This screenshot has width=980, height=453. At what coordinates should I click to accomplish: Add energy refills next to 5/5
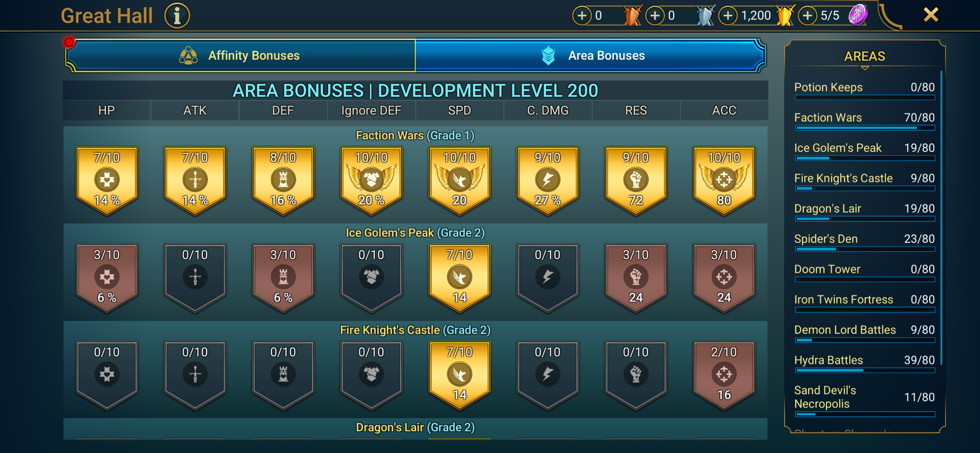pos(807,16)
